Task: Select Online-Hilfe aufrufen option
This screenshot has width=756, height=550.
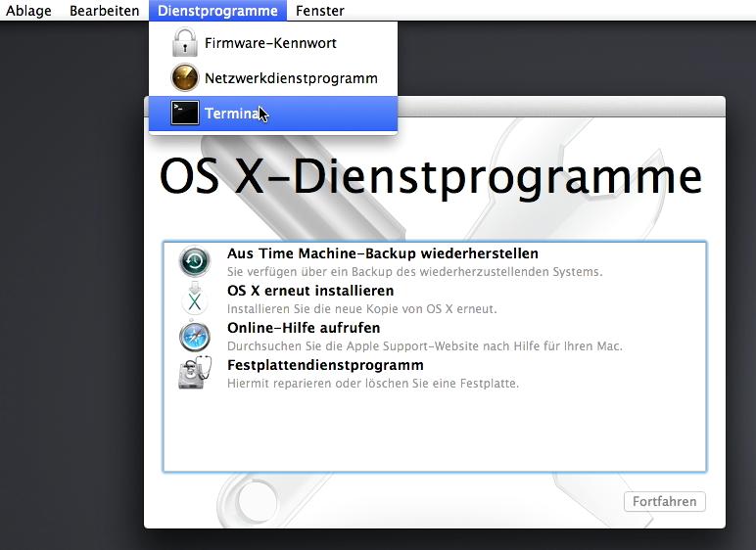Action: point(435,336)
